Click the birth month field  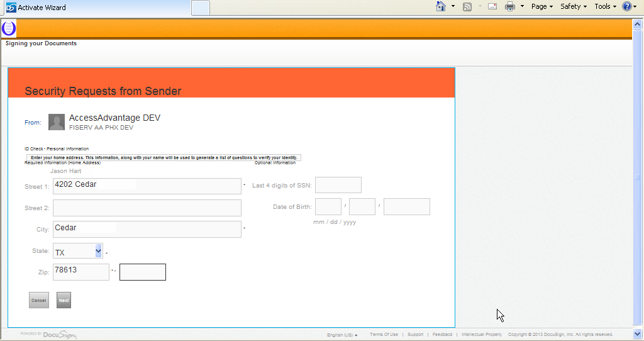click(328, 206)
